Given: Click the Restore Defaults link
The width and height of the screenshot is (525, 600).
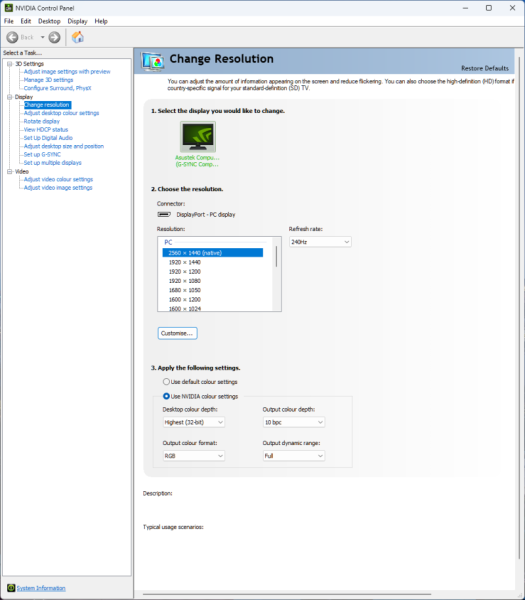Looking at the screenshot, I should pos(485,68).
